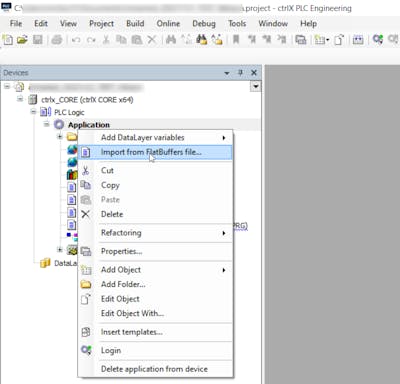Click the Toggle Bookmark flag icon
400x384 pixels.
point(236,40)
